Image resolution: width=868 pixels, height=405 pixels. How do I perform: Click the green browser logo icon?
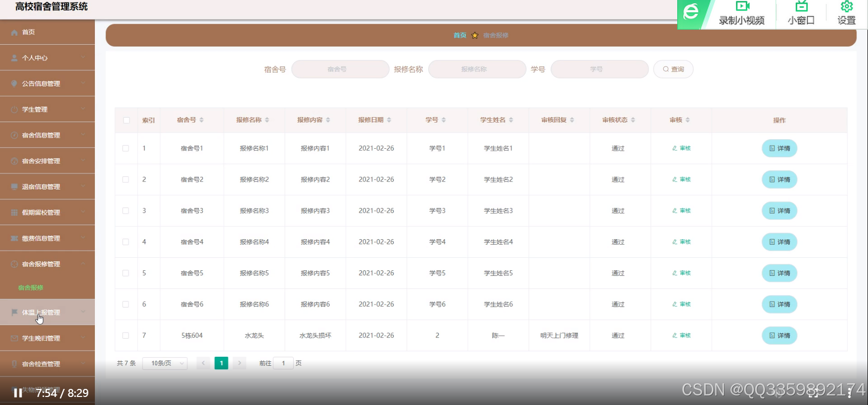pyautogui.click(x=691, y=11)
